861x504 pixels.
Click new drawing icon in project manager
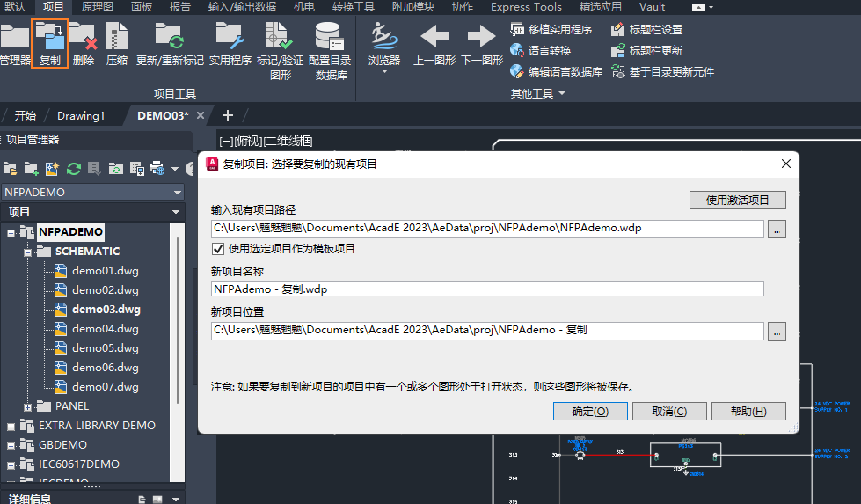pos(52,169)
